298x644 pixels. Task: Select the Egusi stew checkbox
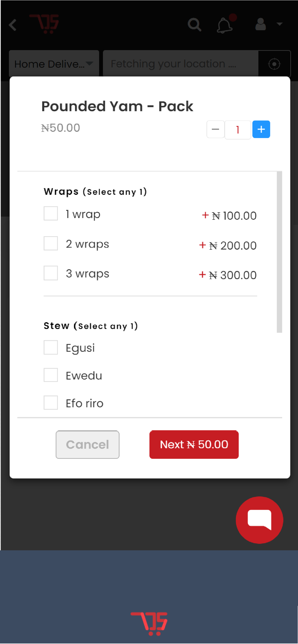tap(51, 347)
